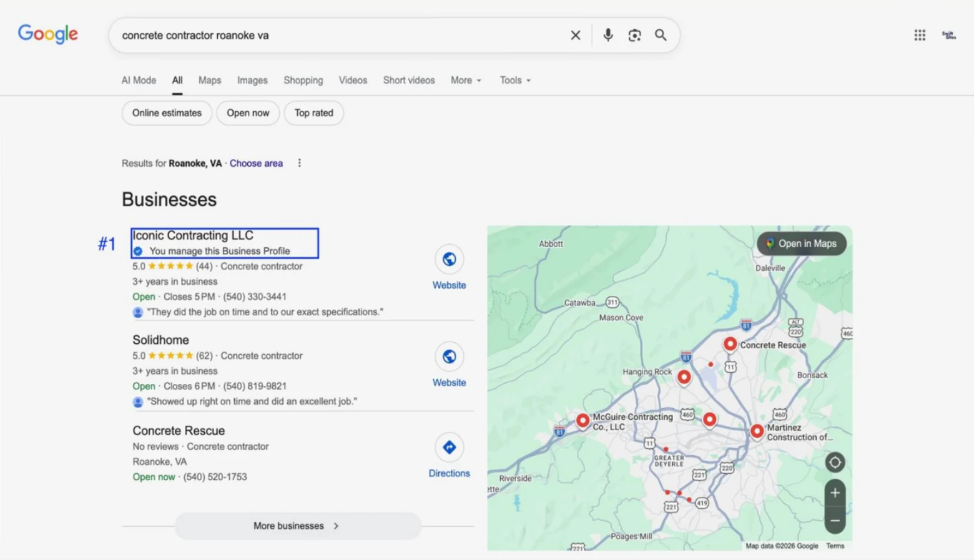
Task: Click the Martinez Construction map pin
Action: click(x=757, y=431)
